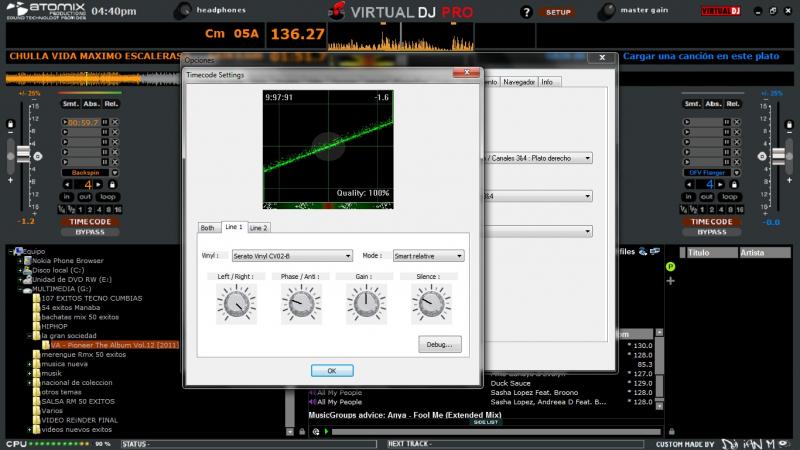Open the Info tab in Opciones window
The image size is (800, 450).
point(547,82)
